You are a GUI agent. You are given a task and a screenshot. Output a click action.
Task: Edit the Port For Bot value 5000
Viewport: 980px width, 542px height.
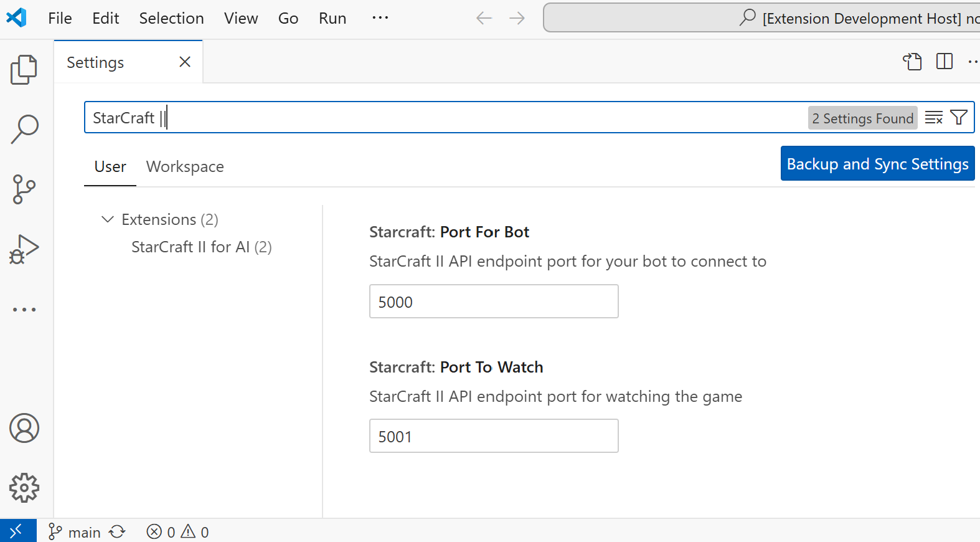coord(494,302)
